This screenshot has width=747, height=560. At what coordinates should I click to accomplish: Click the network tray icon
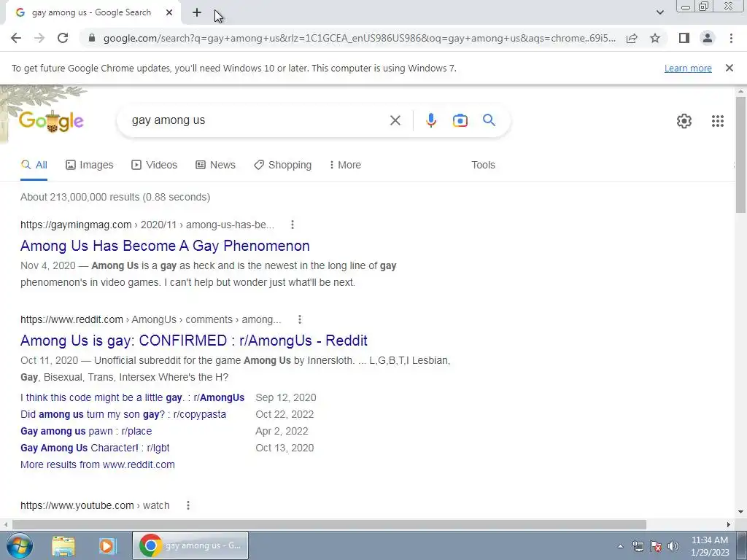pos(638,546)
